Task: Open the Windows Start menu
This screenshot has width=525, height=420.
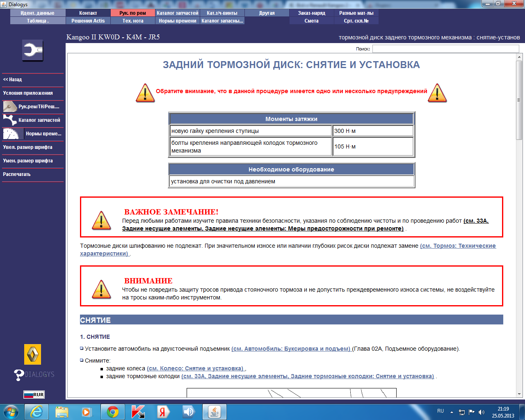Action: pyautogui.click(x=11, y=412)
